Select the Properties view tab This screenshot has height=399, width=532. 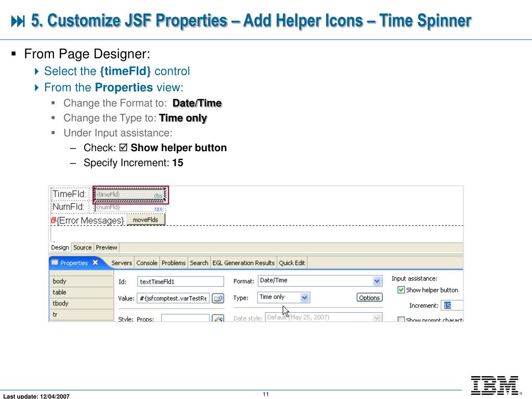point(74,263)
